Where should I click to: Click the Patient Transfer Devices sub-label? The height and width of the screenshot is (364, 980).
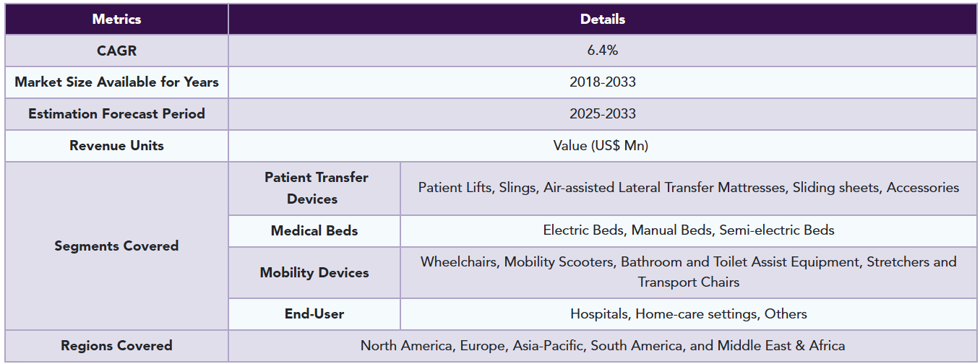[x=314, y=188]
